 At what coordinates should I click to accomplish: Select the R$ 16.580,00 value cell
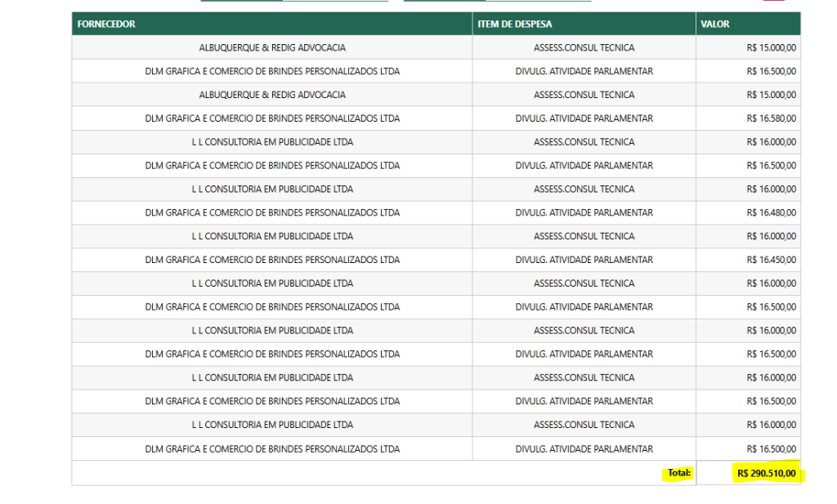(x=771, y=118)
